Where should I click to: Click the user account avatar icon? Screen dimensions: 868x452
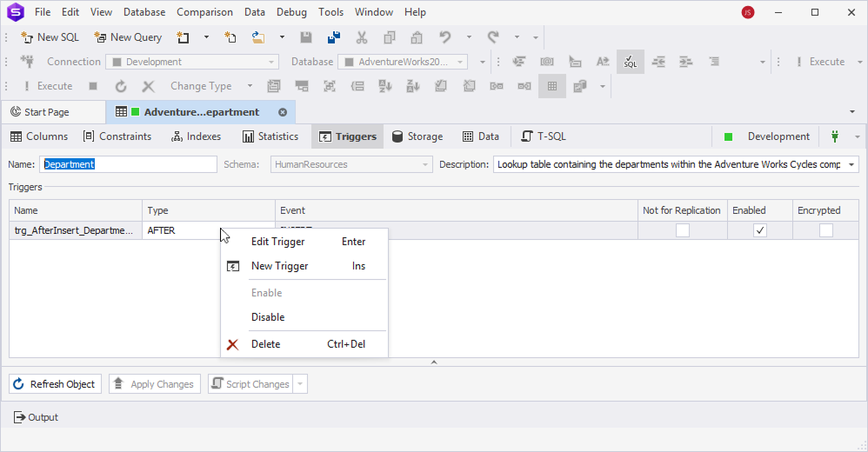tap(748, 12)
